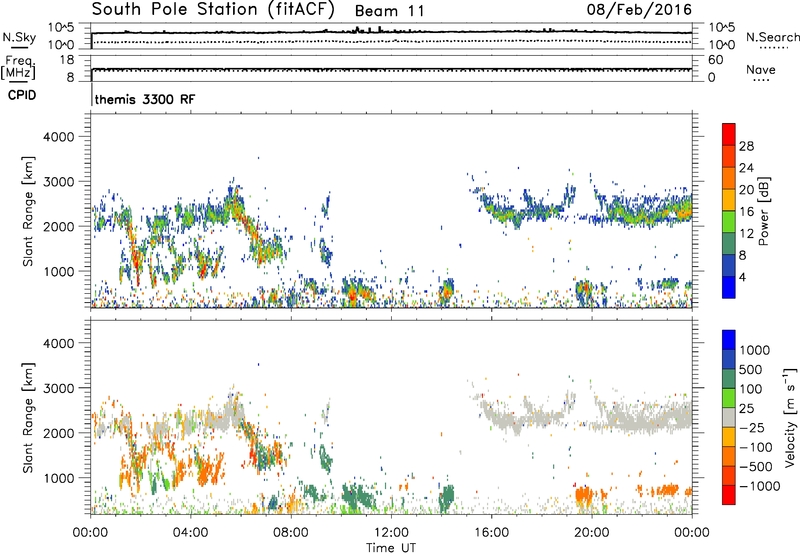Click the '28' label on Power colorbar
800x554 pixels.
[x=746, y=146]
